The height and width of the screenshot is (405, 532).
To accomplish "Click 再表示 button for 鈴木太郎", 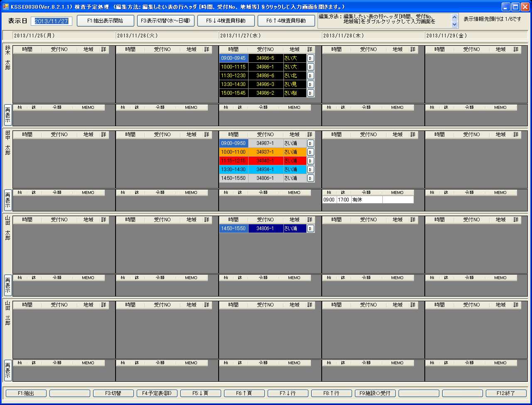I will tap(8, 115).
